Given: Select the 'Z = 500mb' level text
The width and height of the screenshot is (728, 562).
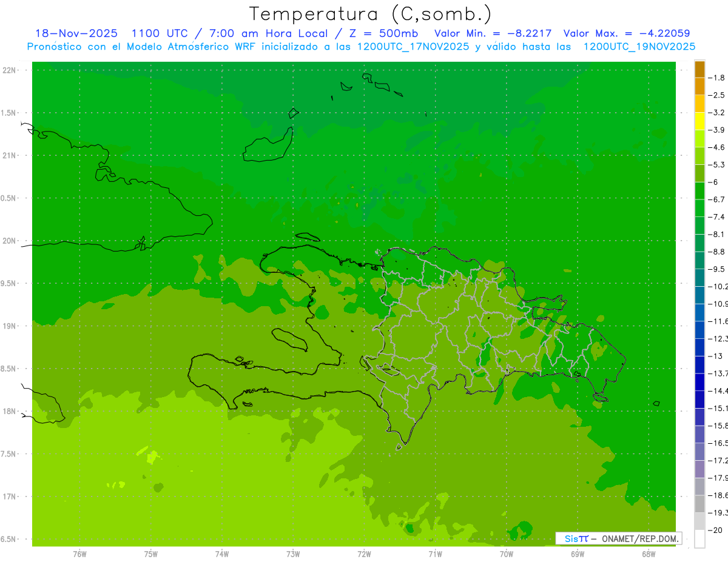Looking at the screenshot, I should (x=383, y=33).
